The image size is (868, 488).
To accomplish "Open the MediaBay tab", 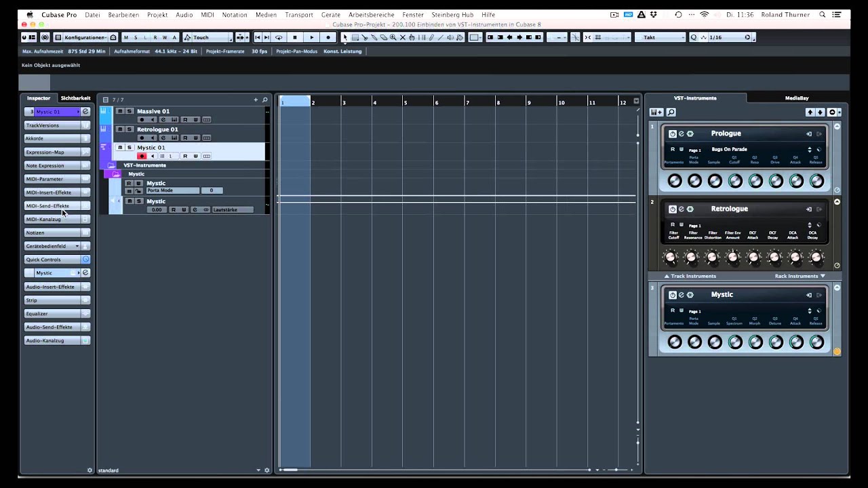I will (797, 98).
